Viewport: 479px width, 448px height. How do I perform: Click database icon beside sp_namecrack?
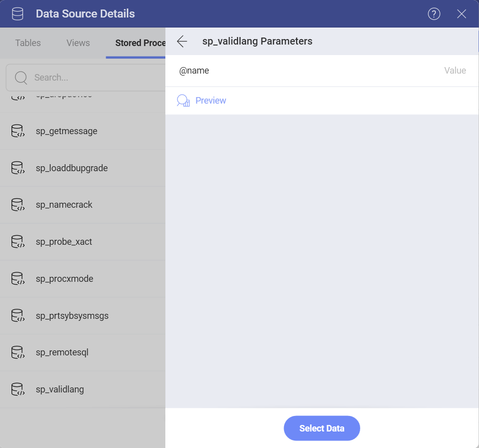[17, 204]
